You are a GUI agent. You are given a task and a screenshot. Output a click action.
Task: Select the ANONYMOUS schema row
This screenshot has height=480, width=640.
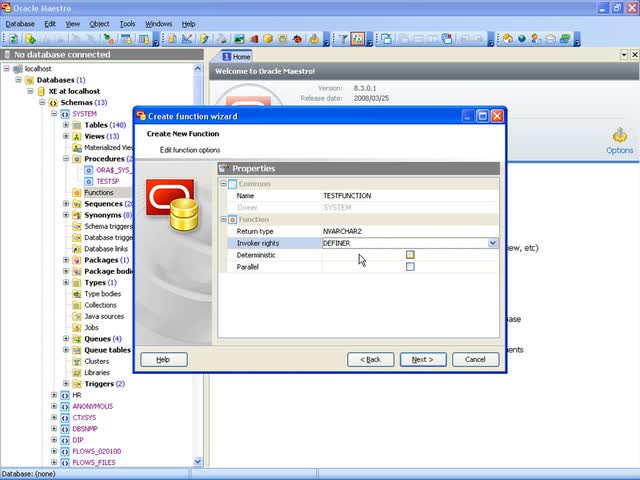point(93,406)
